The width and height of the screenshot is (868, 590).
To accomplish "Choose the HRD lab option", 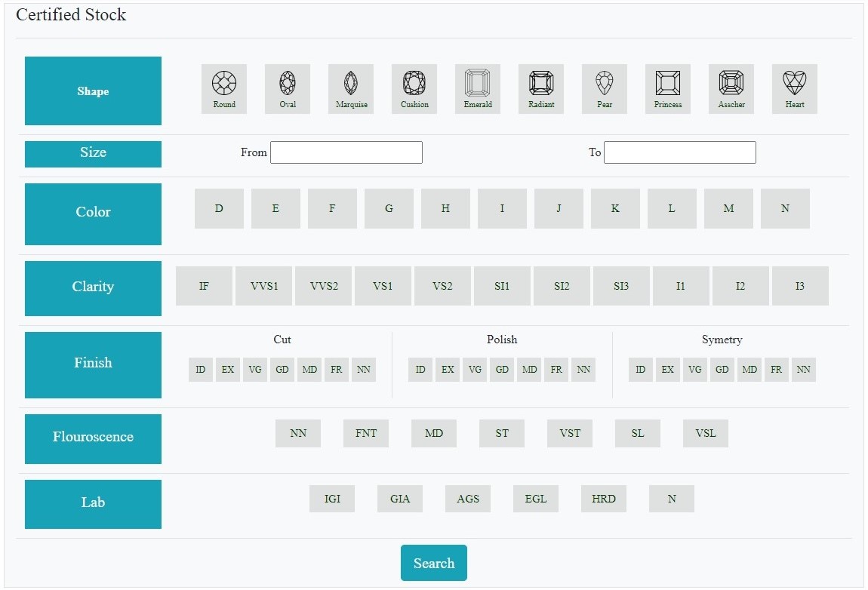I will tap(604, 499).
